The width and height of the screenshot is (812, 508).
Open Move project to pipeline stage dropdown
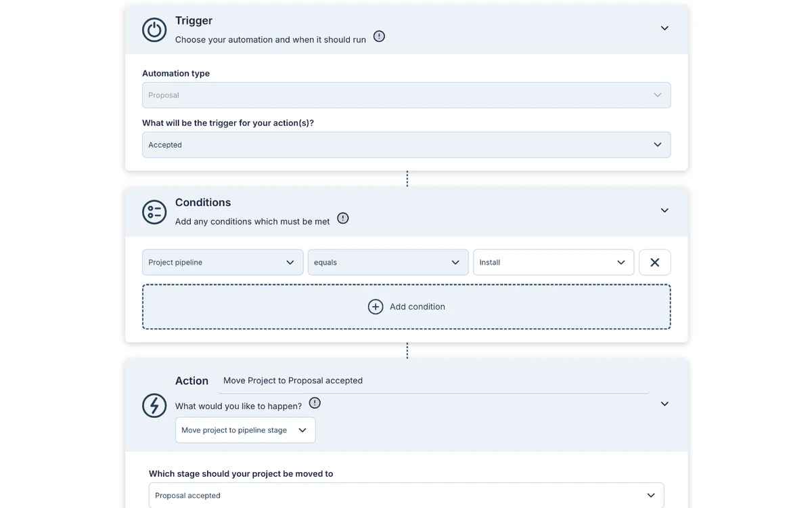(x=245, y=430)
